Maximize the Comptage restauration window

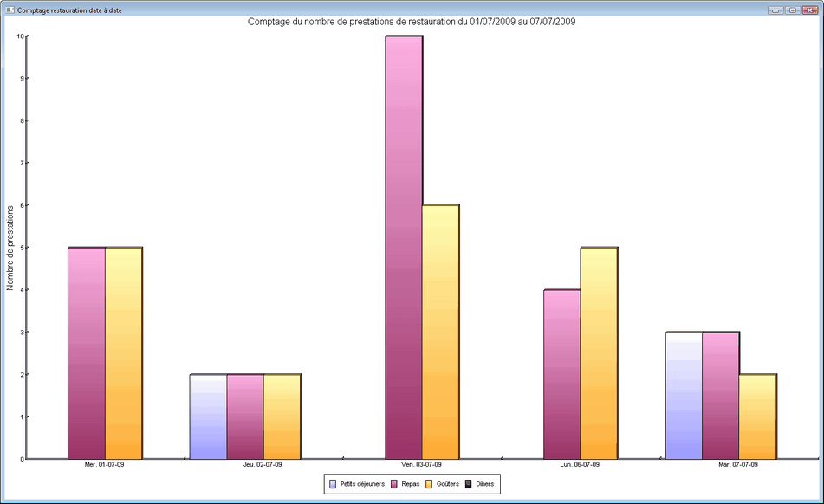(793, 10)
